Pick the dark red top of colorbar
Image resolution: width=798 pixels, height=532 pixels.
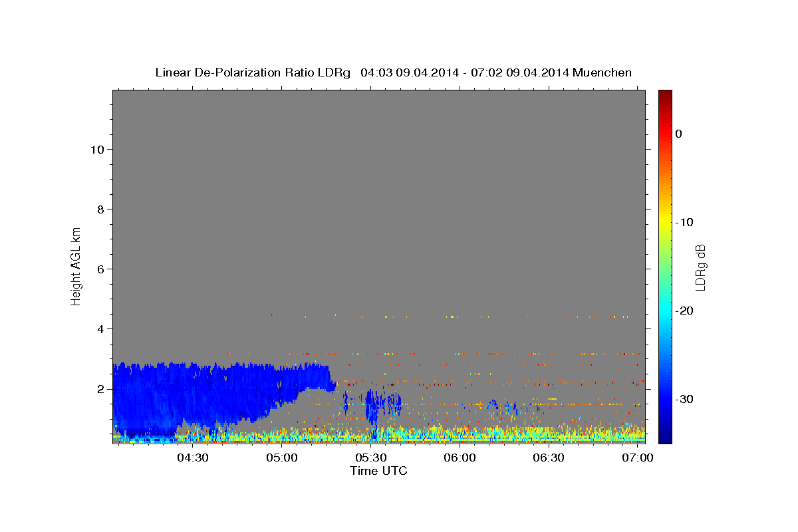pyautogui.click(x=665, y=94)
